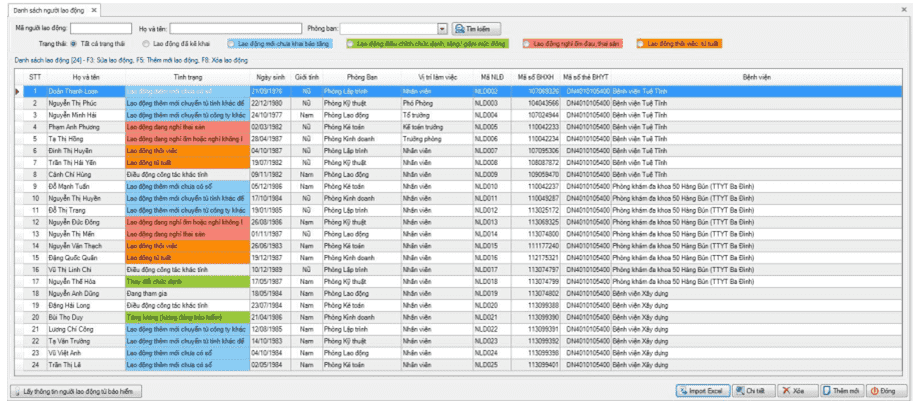Click the Import Excel button
The width and height of the screenshot is (913, 401).
coord(702,390)
